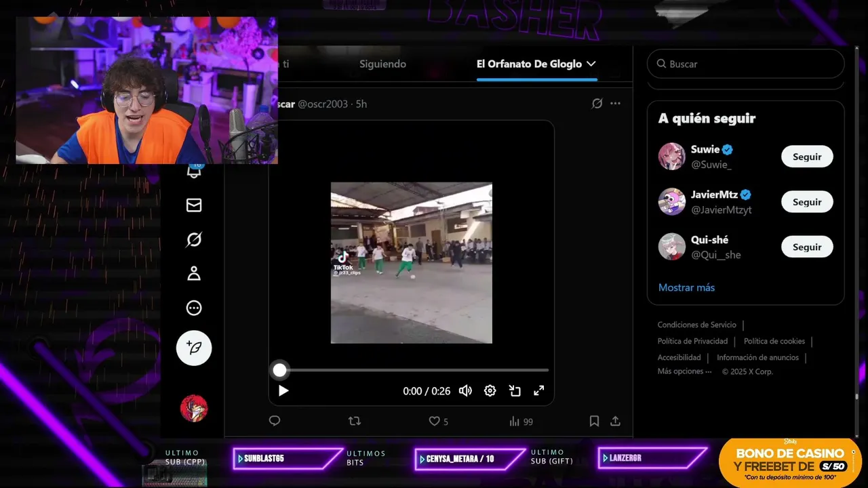The image size is (868, 488).
Task: Open video settings gear icon
Action: coord(490,390)
